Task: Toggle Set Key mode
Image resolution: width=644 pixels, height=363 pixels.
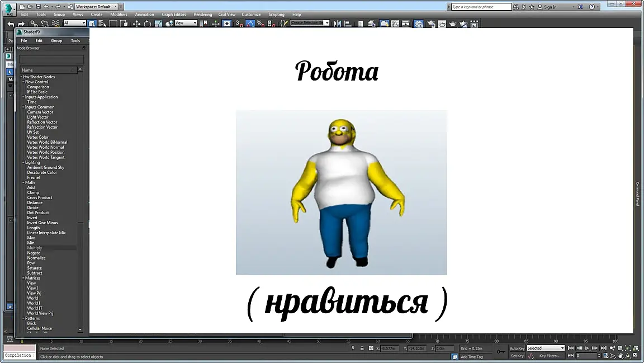Action: point(517,356)
